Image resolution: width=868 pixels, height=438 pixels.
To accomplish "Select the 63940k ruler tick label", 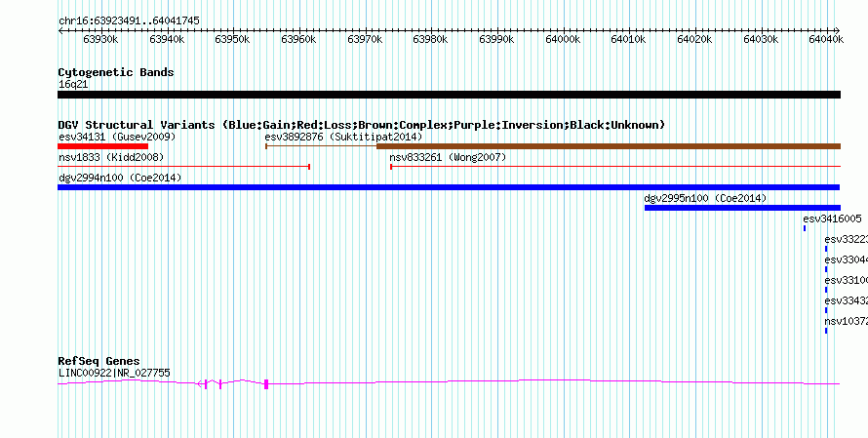I will tap(167, 39).
